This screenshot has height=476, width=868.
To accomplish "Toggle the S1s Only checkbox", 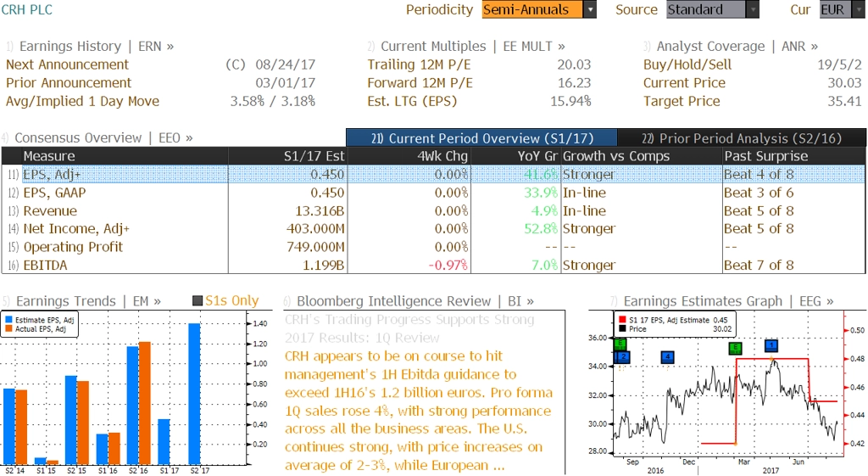I will pos(197,301).
